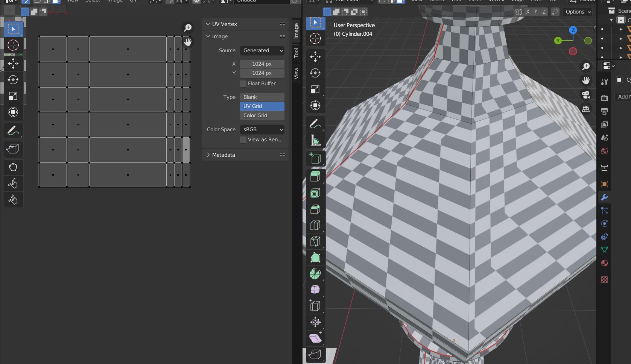Click the image X size field
Image resolution: width=631 pixels, height=364 pixels.
coord(262,64)
